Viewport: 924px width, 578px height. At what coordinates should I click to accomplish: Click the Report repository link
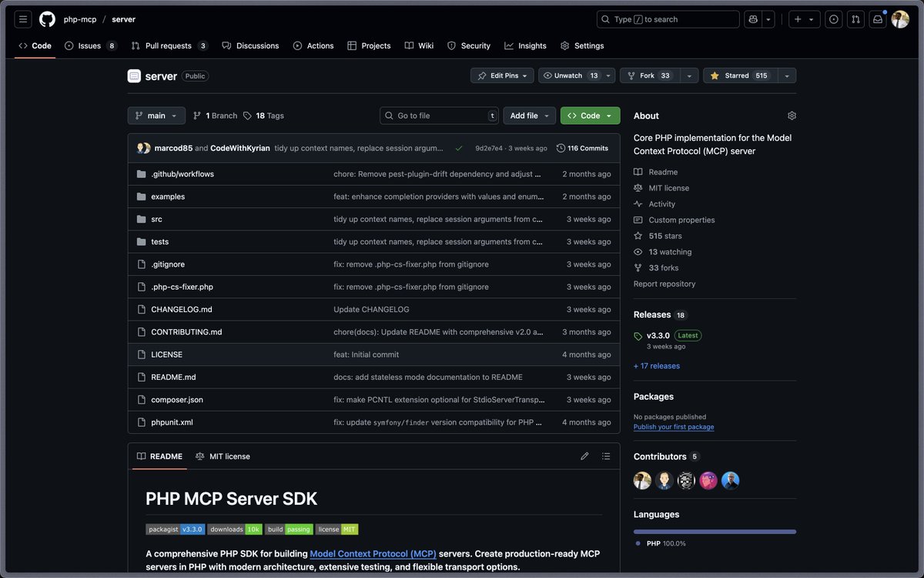point(665,284)
